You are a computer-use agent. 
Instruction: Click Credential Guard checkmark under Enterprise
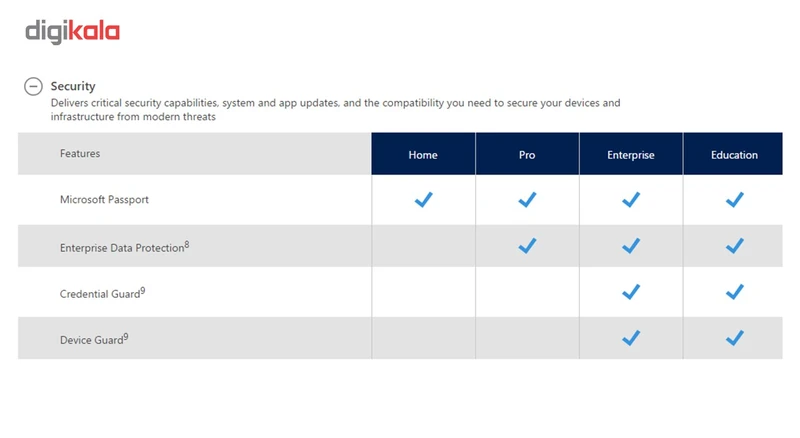pos(631,292)
